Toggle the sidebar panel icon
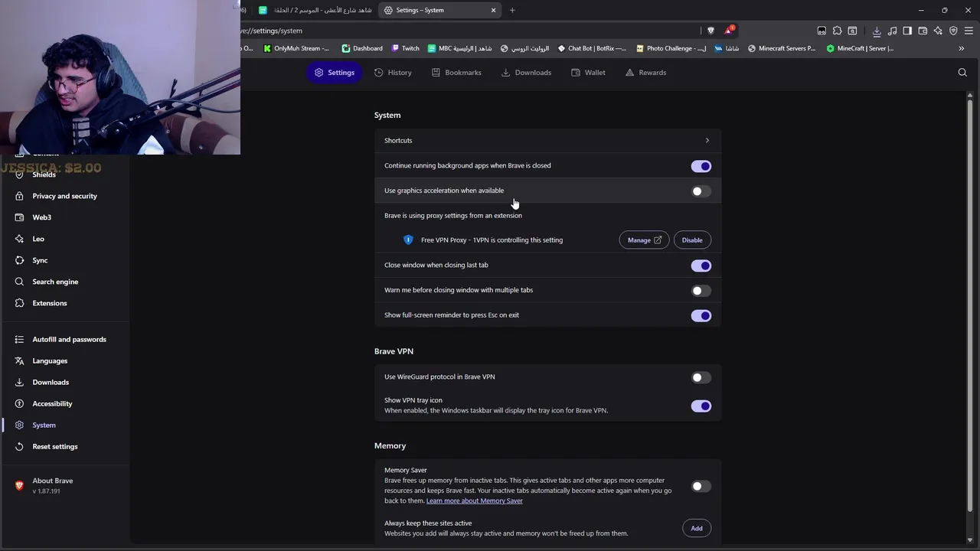The image size is (980, 551). coord(907,31)
